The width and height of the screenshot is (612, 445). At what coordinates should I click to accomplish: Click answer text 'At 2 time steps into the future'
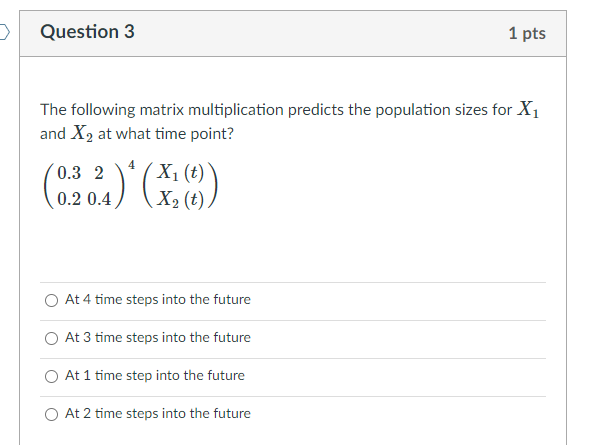[158, 413]
